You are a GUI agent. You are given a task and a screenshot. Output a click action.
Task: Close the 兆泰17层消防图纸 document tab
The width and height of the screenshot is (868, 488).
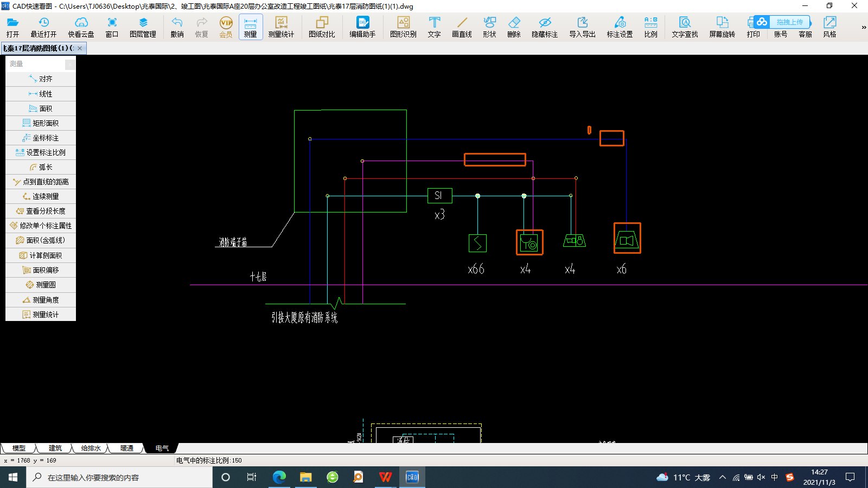(80, 48)
